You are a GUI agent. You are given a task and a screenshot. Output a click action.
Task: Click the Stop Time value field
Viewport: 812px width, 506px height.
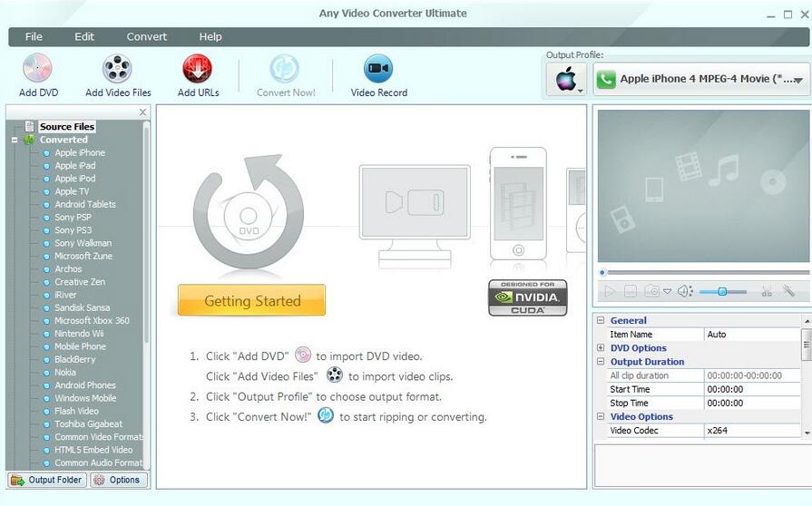click(x=752, y=403)
